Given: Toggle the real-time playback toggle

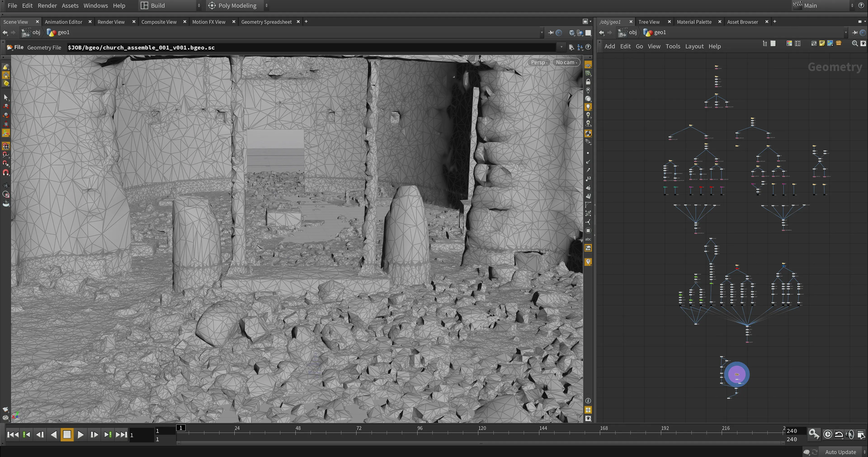Looking at the screenshot, I should pyautogui.click(x=828, y=434).
